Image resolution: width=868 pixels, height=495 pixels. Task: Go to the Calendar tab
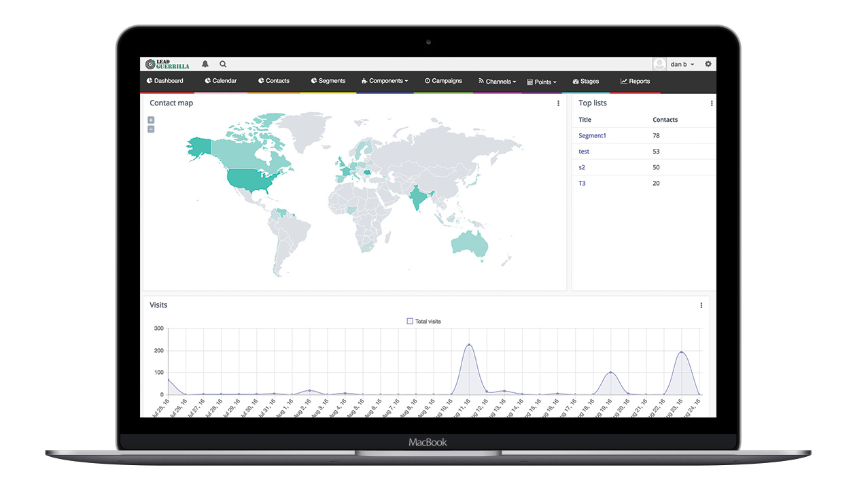click(221, 81)
